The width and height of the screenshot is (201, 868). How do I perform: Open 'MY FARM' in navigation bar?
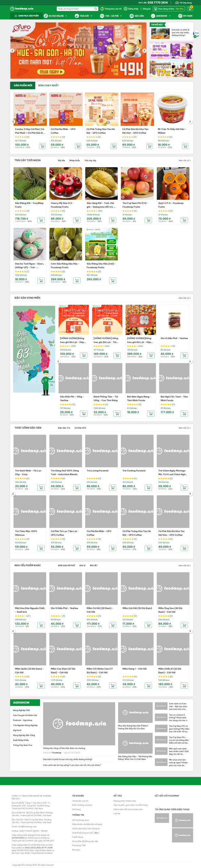(185, 16)
